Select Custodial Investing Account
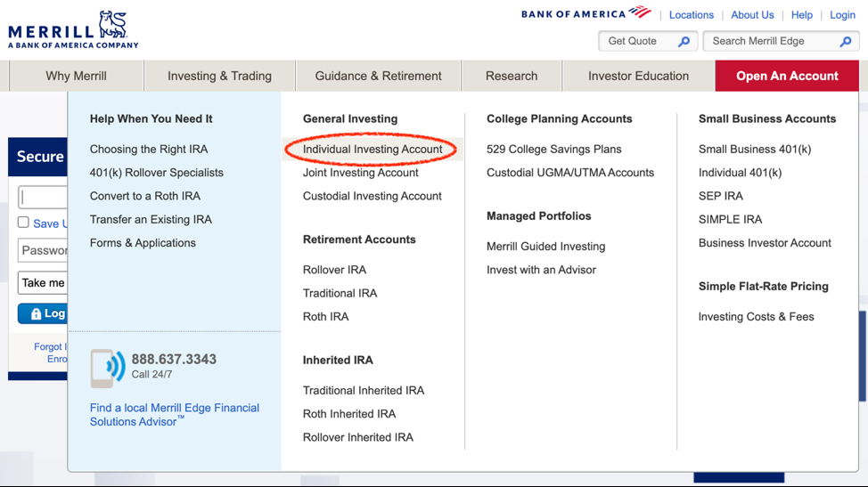 tap(372, 196)
